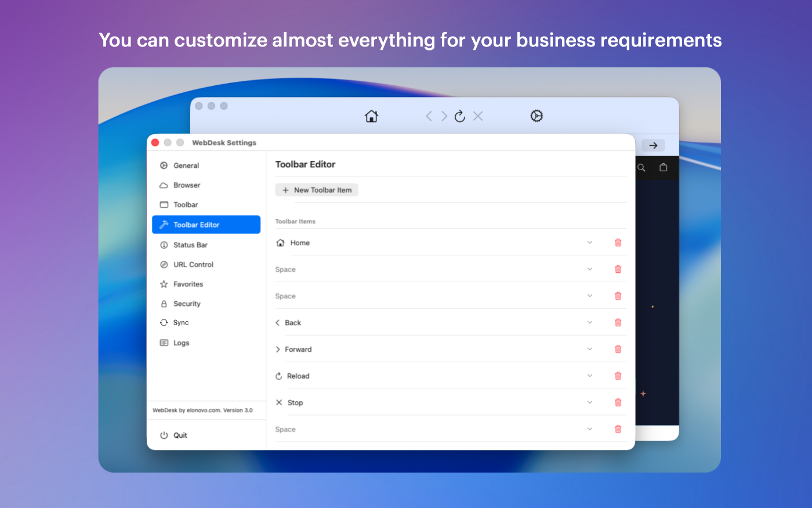The width and height of the screenshot is (812, 508).
Task: Click the search magnifier icon on webpage
Action: 641,168
